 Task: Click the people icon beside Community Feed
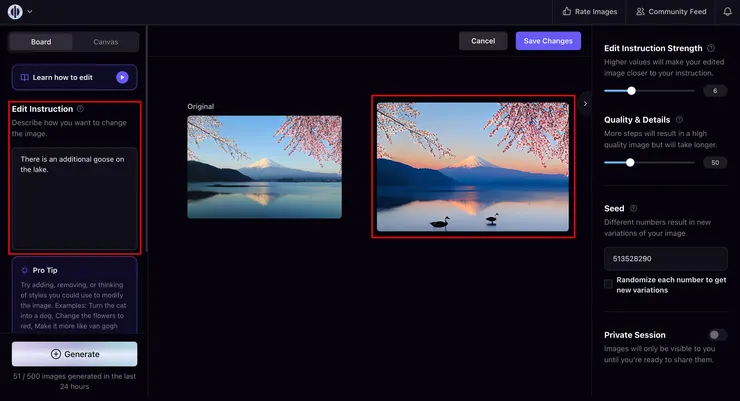pos(640,11)
